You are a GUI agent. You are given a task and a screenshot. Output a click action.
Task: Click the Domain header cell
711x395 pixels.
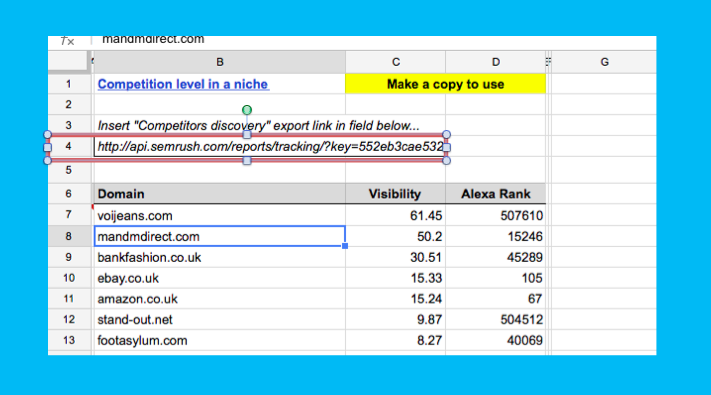pyautogui.click(x=219, y=194)
